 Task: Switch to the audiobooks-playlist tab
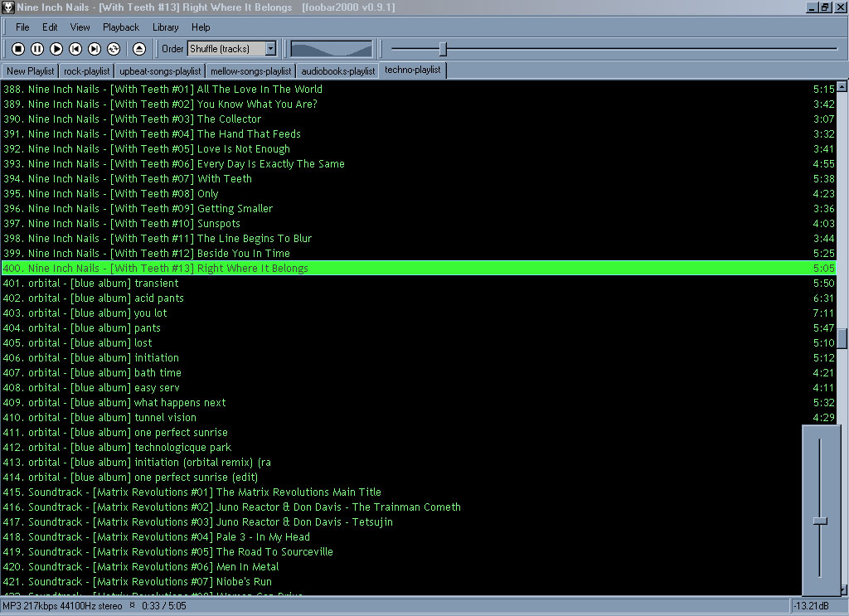[x=338, y=71]
